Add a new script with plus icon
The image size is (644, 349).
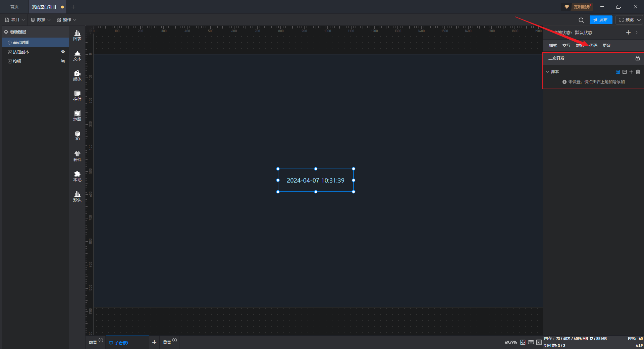[631, 72]
